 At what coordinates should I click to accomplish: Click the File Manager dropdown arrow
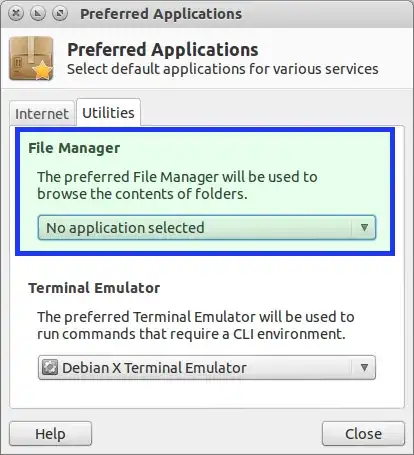pos(364,228)
